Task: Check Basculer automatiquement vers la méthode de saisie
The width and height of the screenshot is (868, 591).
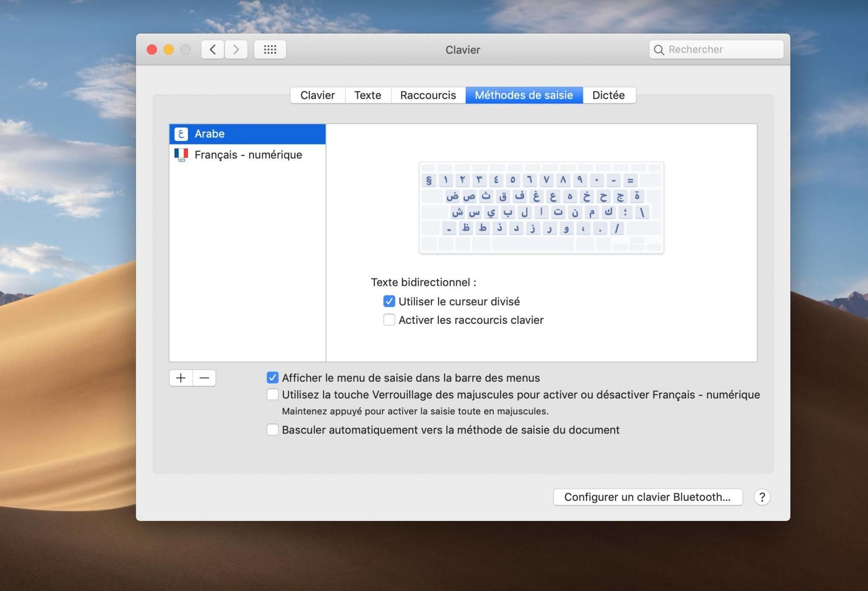Action: [x=272, y=430]
